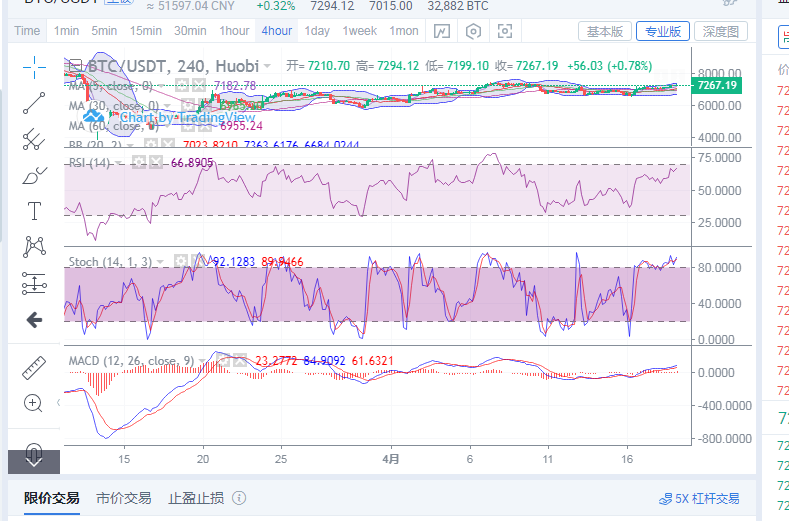The height and width of the screenshot is (521, 789).
Task: Remove the MA (5, close, 0) indicator
Action: [199, 86]
